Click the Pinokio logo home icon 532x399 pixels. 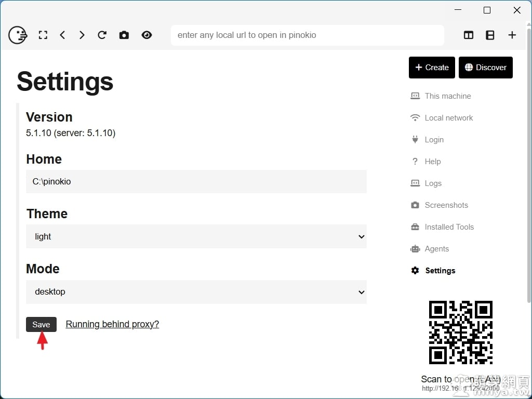[x=18, y=35]
